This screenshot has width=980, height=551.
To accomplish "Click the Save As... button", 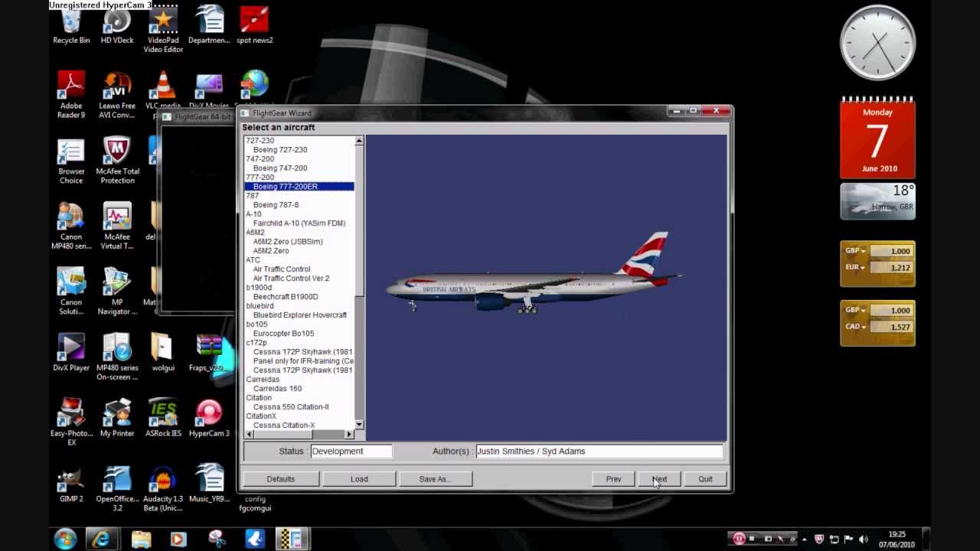I will [x=436, y=479].
